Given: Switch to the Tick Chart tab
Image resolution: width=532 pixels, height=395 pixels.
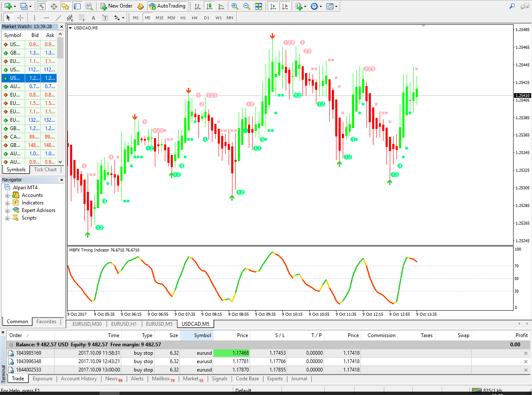Looking at the screenshot, I should [45, 170].
